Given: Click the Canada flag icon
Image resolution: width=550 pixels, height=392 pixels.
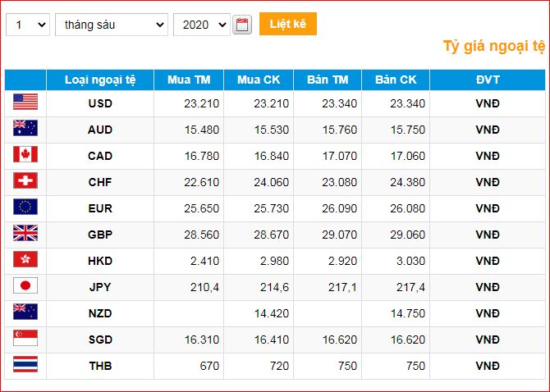Looking at the screenshot, I should [x=25, y=154].
